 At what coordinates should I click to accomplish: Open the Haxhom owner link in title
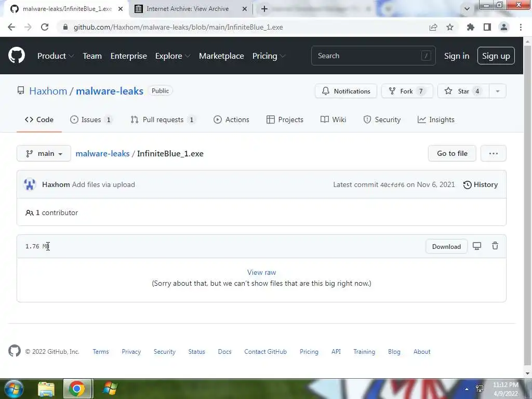[48, 91]
